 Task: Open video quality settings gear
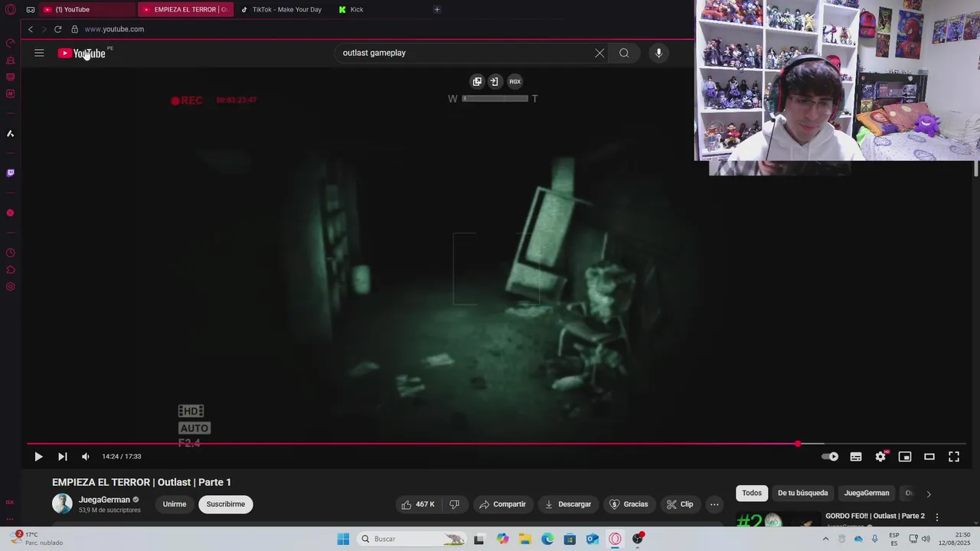[880, 456]
